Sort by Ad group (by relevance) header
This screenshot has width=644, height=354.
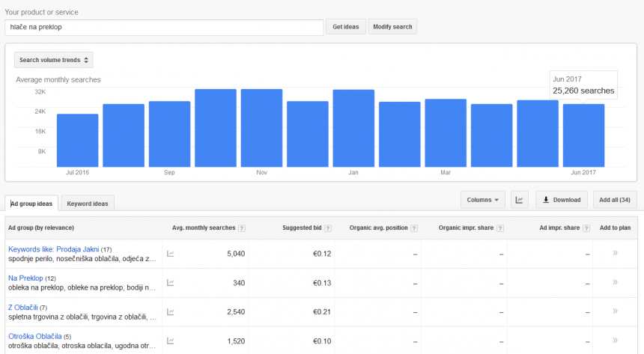[41, 228]
